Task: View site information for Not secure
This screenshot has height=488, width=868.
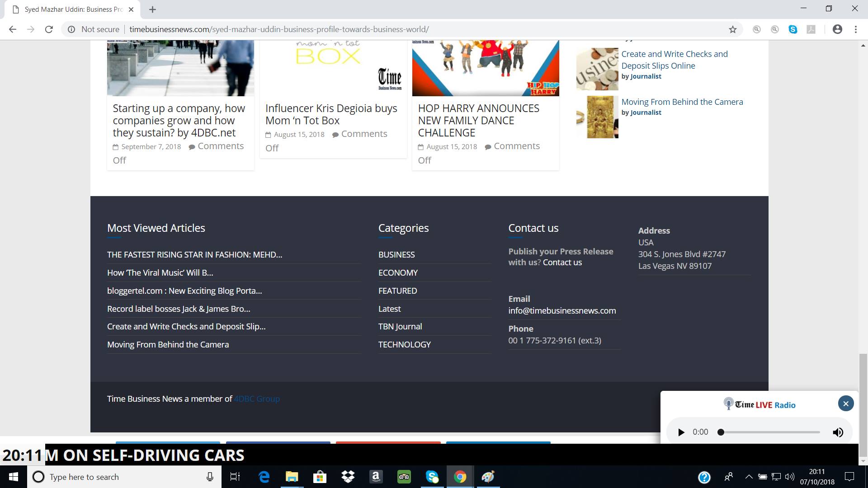Action: pyautogui.click(x=71, y=29)
